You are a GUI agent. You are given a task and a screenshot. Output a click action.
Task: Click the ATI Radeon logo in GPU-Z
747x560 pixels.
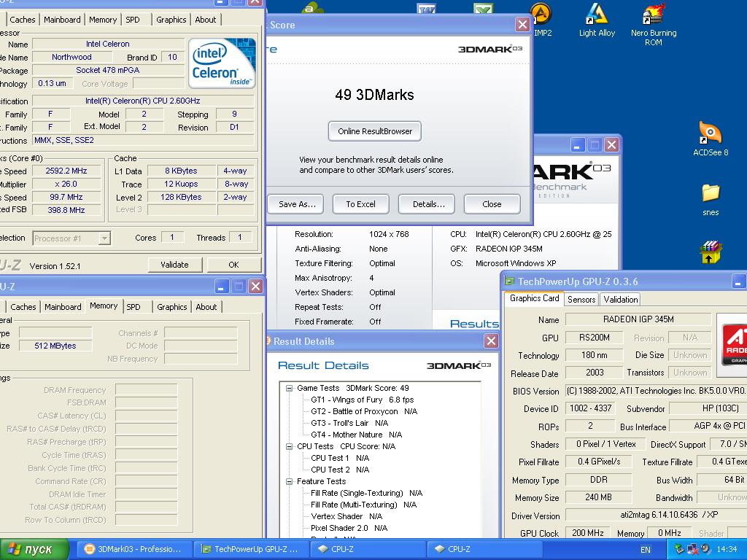click(734, 344)
